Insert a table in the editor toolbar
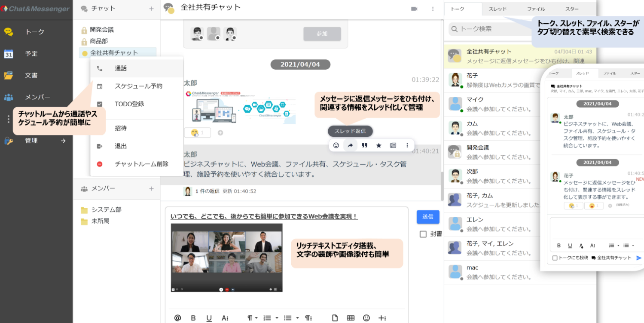Viewport: 644px width, 323px height. 351,318
